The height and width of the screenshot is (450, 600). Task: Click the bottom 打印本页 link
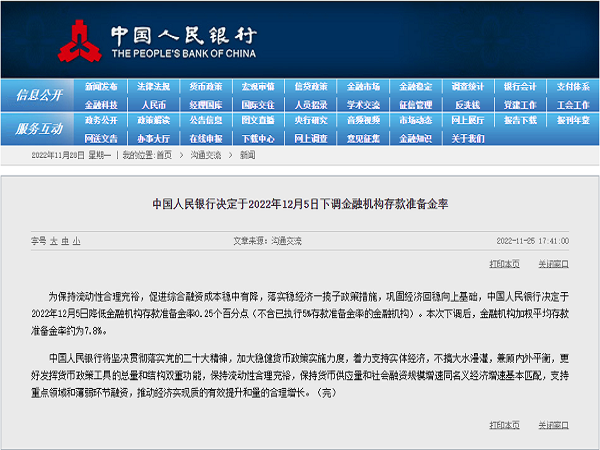click(x=504, y=425)
